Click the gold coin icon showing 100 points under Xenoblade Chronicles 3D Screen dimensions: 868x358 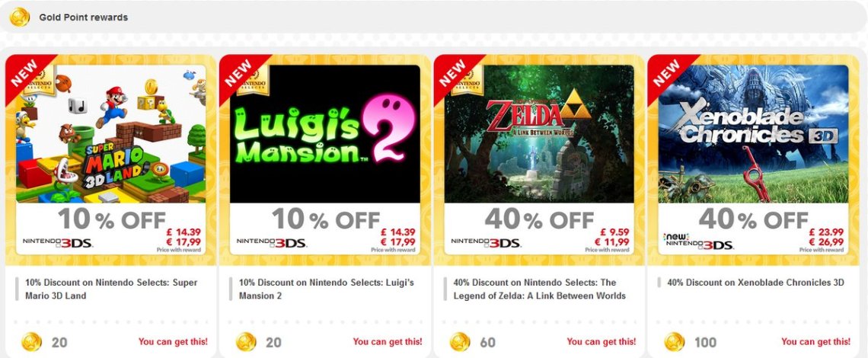click(675, 342)
